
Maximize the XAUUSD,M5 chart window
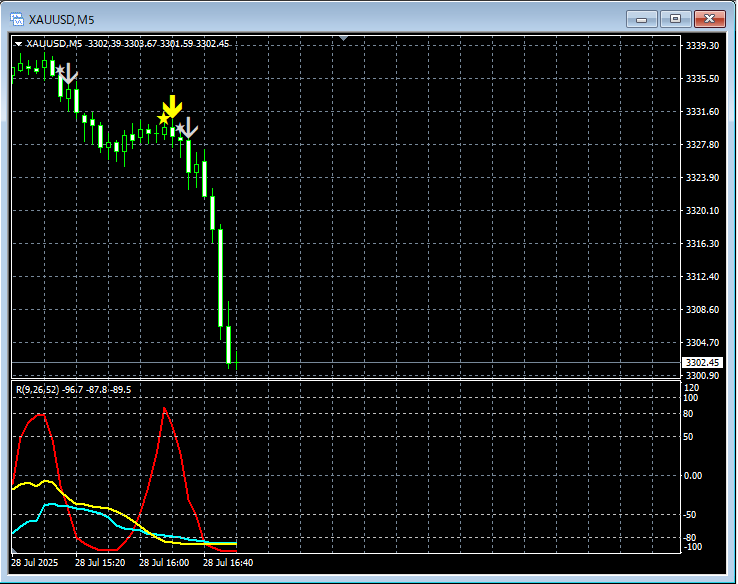coord(675,19)
